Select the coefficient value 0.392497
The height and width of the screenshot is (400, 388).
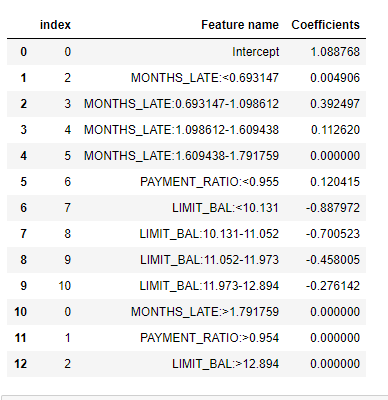335,104
